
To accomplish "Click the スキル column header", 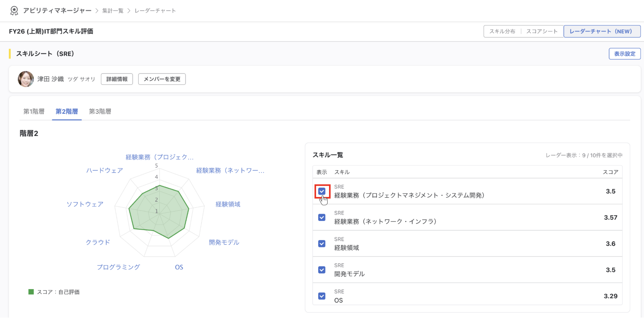I will pos(342,172).
